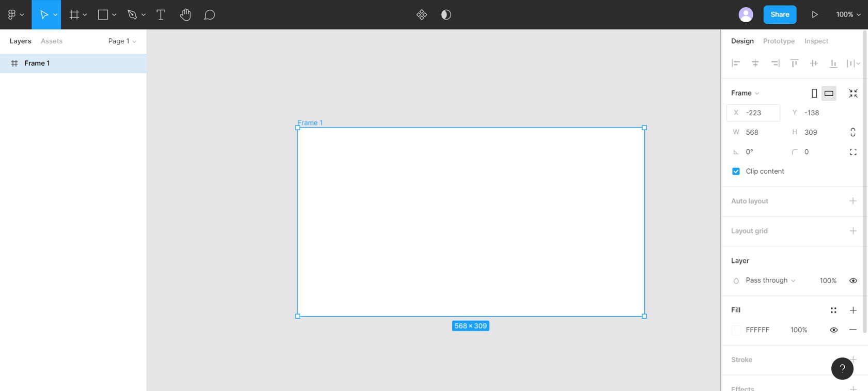Add a new Auto layout
Image resolution: width=868 pixels, height=391 pixels.
pos(853,201)
